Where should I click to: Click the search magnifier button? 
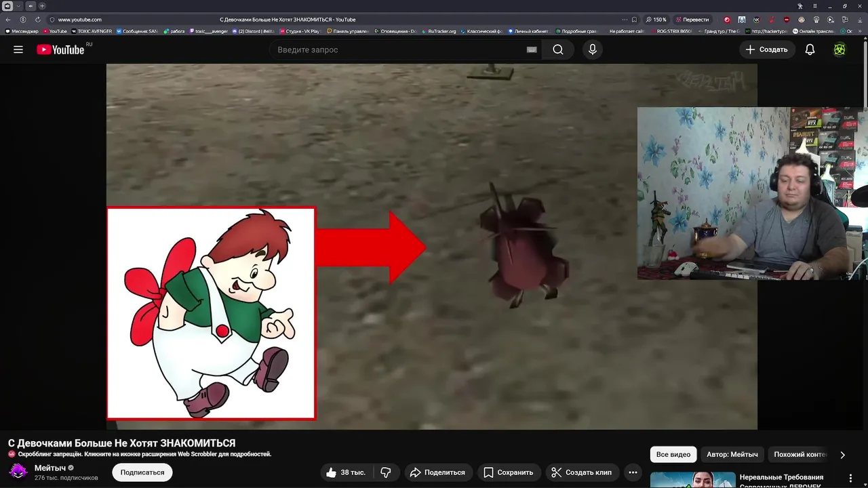click(x=557, y=49)
